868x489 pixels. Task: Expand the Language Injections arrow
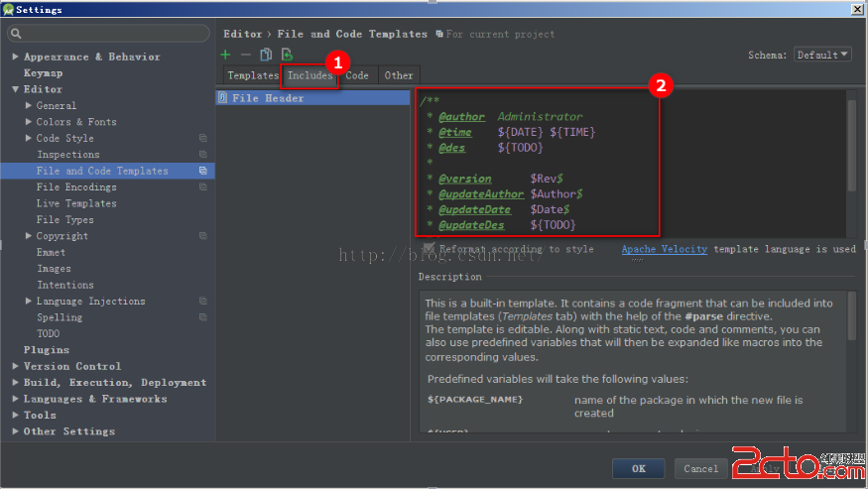(x=28, y=301)
